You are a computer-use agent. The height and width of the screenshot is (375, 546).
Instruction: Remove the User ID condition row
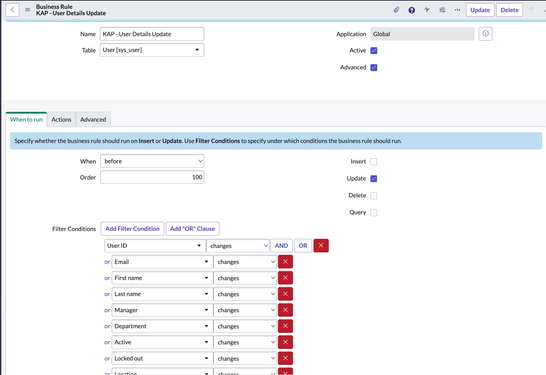(321, 245)
